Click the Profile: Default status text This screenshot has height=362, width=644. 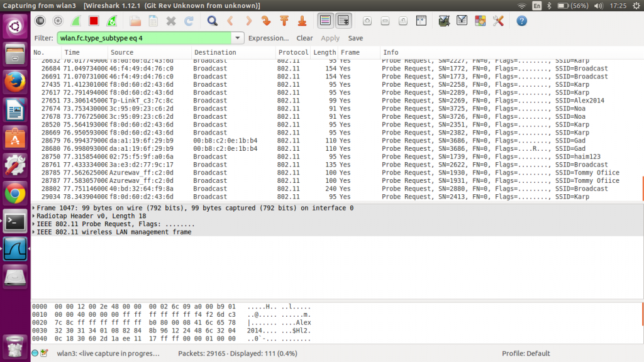(x=526, y=353)
